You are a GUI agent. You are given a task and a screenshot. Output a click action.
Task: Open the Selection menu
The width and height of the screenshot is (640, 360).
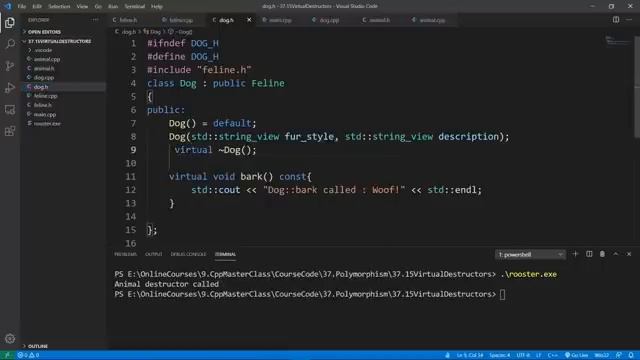click(x=59, y=7)
